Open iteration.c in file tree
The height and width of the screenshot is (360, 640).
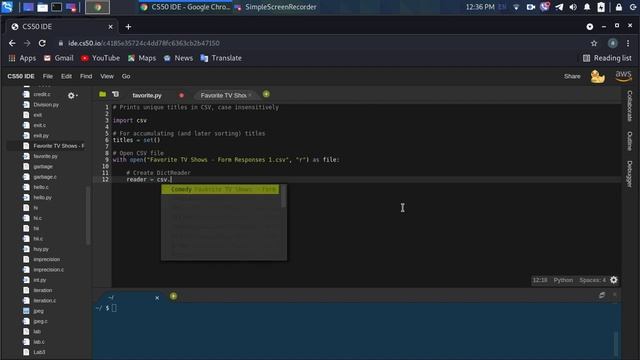(44, 300)
